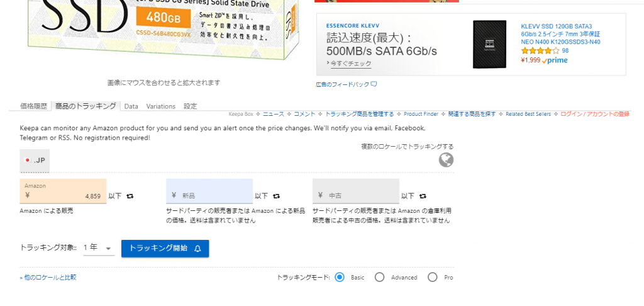Viewport: 644px width, 306px height.
Task: Open the 価格履歴 tab
Action: coord(34,106)
